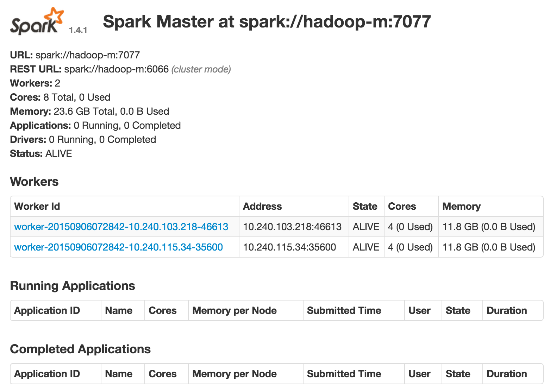The width and height of the screenshot is (550, 392).
Task: Click the Workers: 2 summary line
Action: click(x=35, y=83)
